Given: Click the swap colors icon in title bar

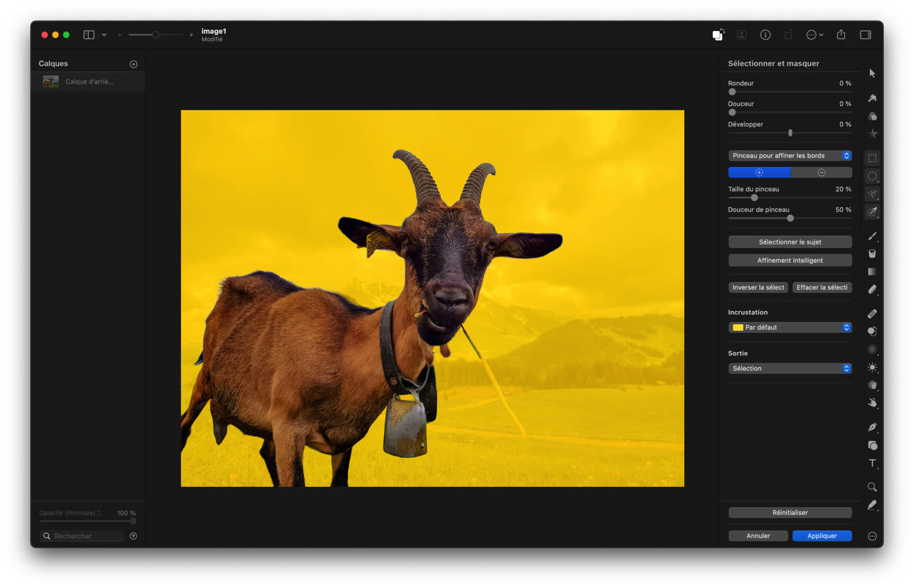Looking at the screenshot, I should click(x=718, y=34).
